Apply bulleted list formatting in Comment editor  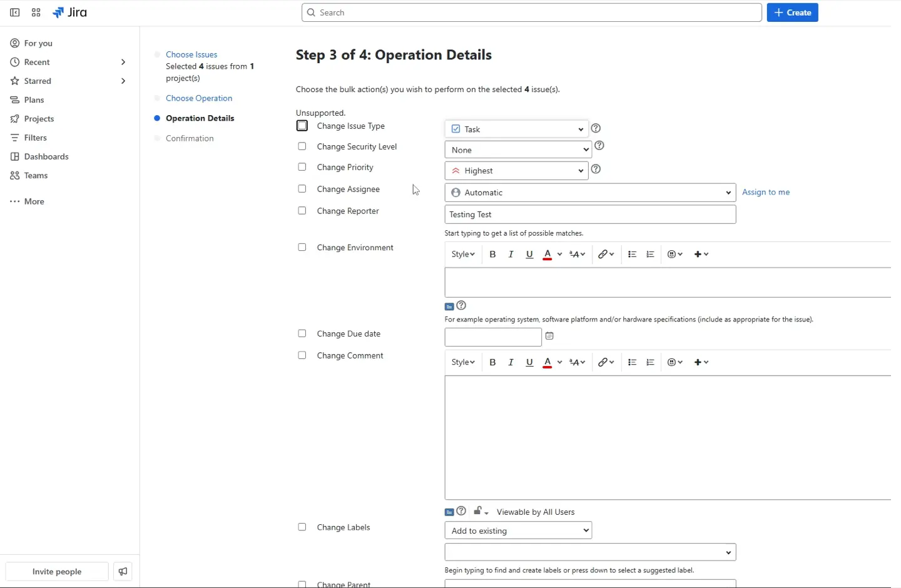coord(631,362)
